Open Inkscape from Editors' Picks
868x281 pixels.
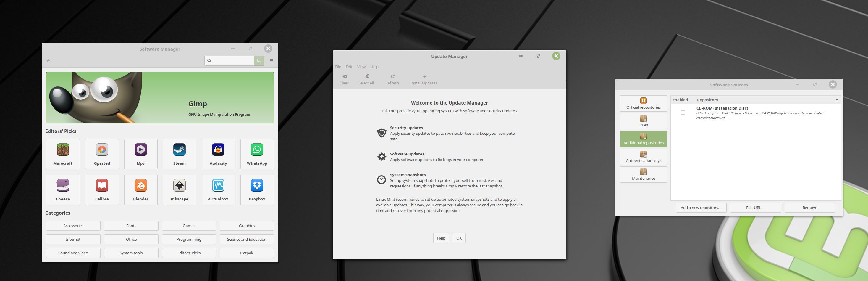[179, 190]
